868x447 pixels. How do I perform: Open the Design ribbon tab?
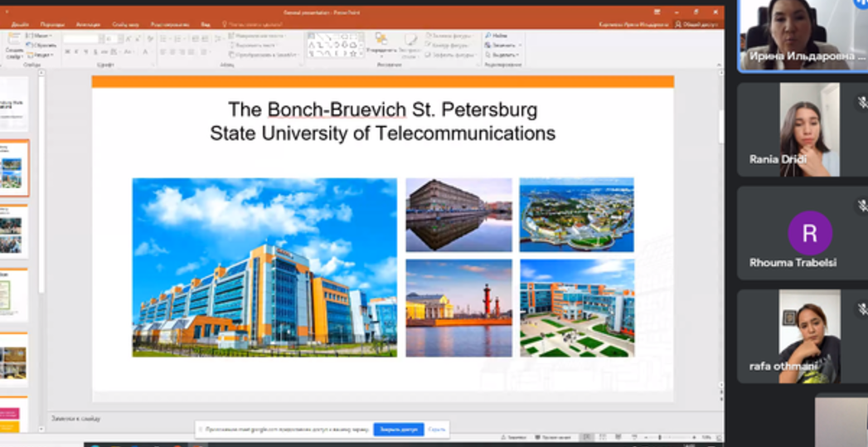[x=19, y=25]
